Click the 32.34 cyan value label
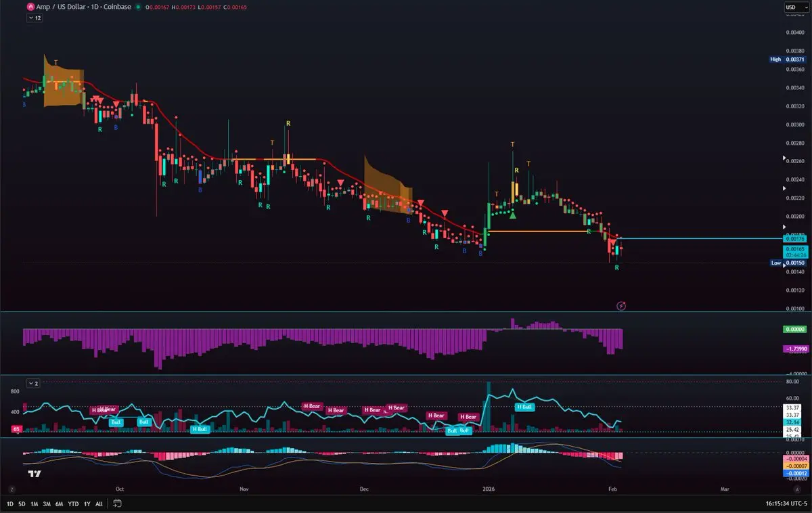Screen dimensions: 812x513 791,422
